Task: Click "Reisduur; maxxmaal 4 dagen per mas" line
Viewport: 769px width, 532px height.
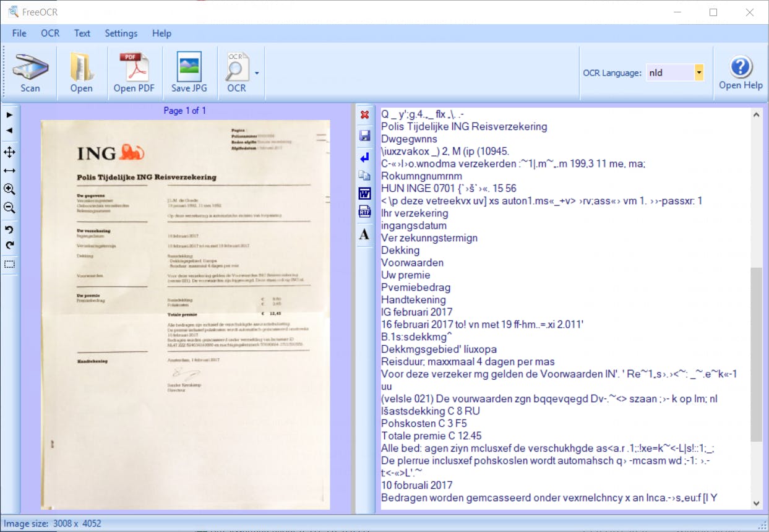Action: [468, 361]
